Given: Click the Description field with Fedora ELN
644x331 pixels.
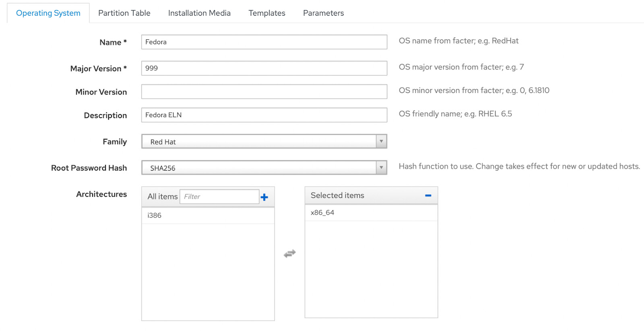Looking at the screenshot, I should (264, 115).
